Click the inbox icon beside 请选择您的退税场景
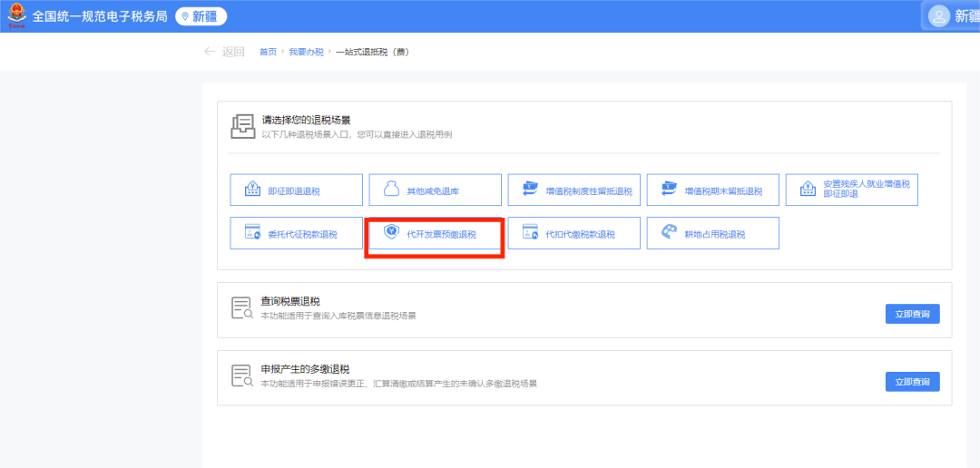The height and width of the screenshot is (468, 980). click(x=242, y=127)
